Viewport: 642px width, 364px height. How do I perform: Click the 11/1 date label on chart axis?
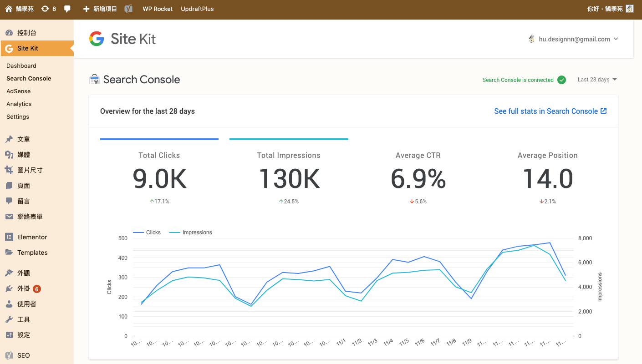pos(341,342)
